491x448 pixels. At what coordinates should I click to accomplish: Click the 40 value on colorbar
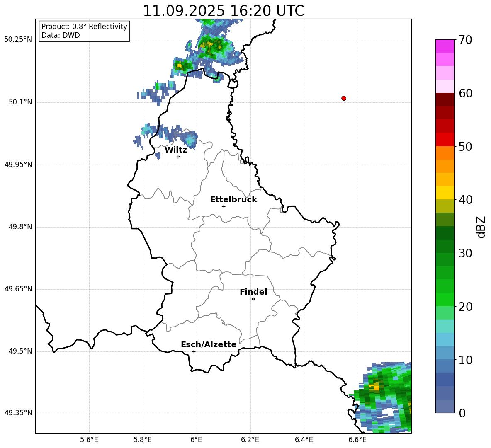(465, 200)
